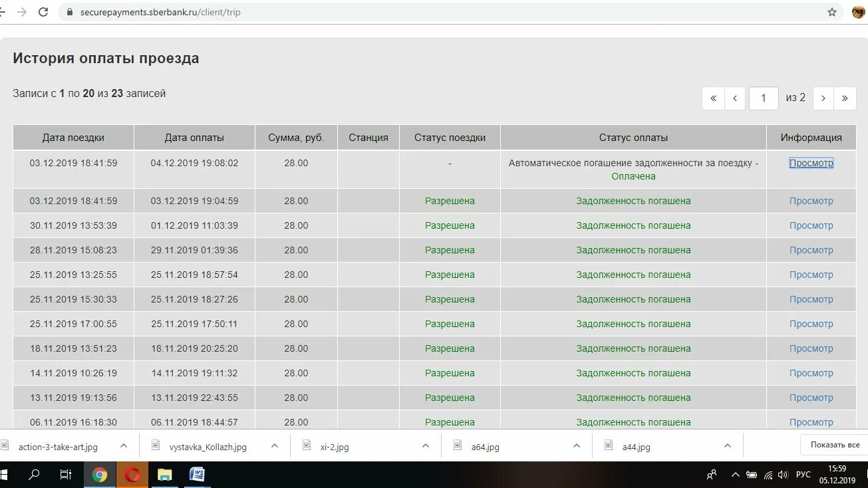Viewport: 868px width, 488px height.
Task: Open Windows search magnifier on taskbar
Action: (x=34, y=475)
